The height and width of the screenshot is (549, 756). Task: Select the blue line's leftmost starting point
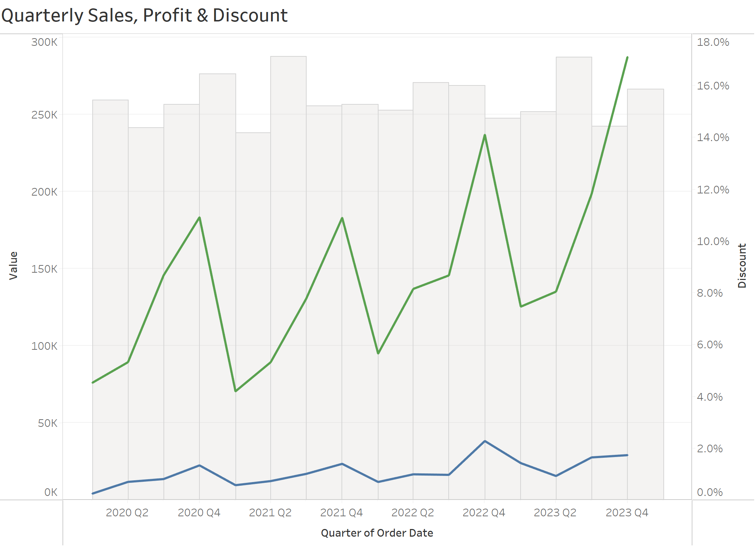click(x=93, y=493)
